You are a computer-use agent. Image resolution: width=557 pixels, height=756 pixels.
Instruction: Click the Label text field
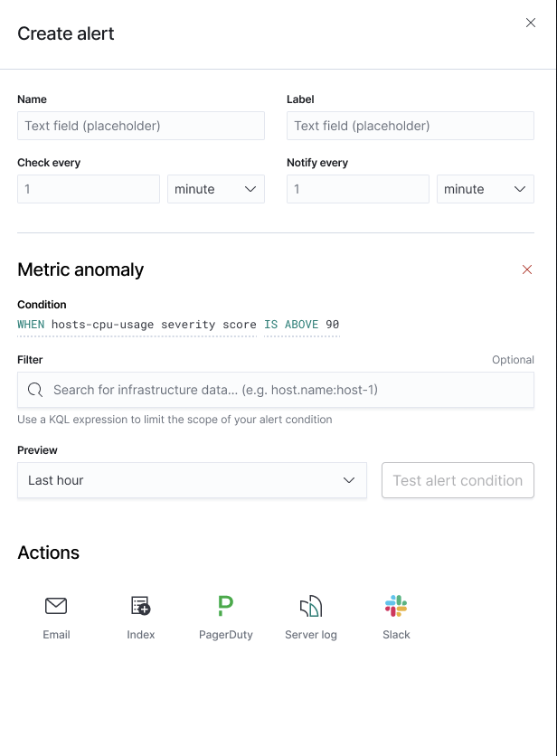410,126
